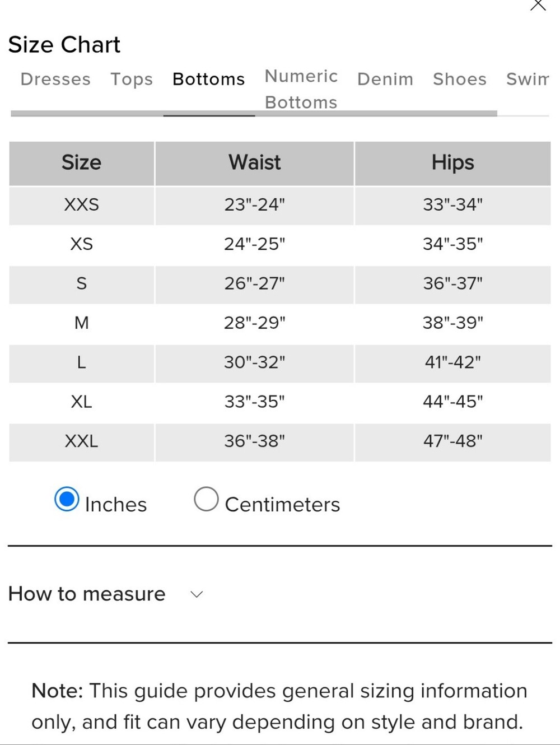Click the tab strip horizontal scrollbar
560x745 pixels.
254,114
